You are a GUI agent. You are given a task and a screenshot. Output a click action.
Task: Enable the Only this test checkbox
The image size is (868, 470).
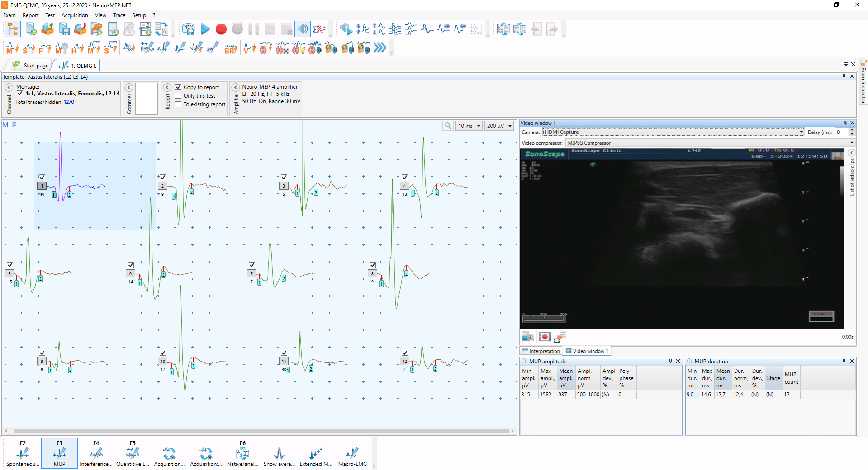179,96
